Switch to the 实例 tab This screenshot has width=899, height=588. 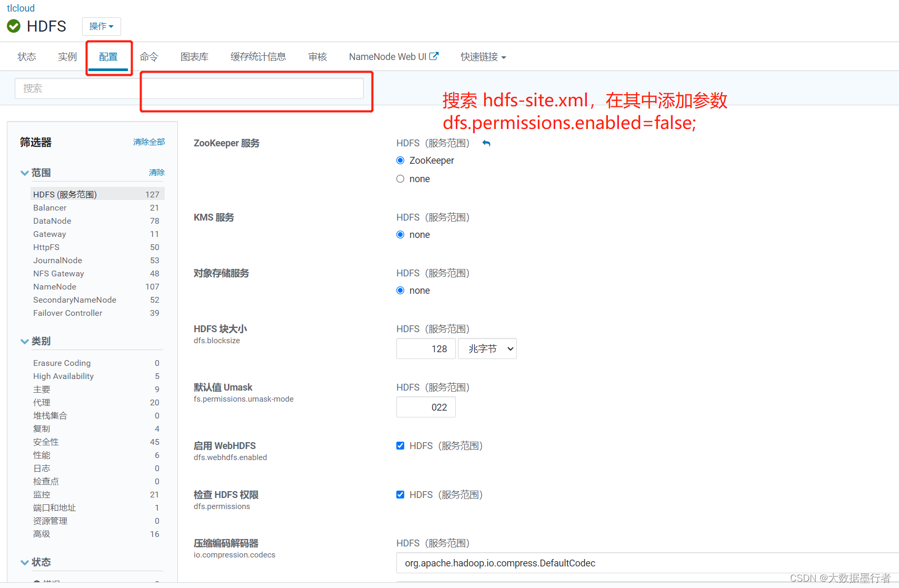pyautogui.click(x=67, y=56)
